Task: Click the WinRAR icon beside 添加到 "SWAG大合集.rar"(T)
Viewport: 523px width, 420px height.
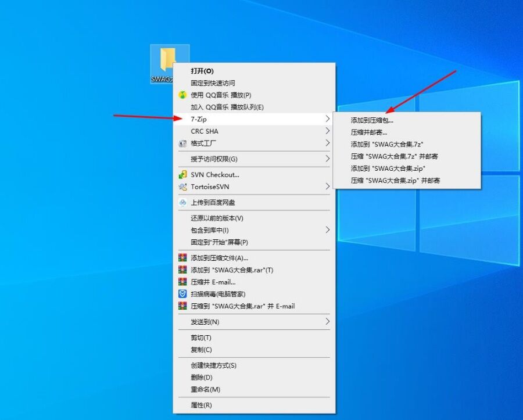Action: click(x=182, y=270)
